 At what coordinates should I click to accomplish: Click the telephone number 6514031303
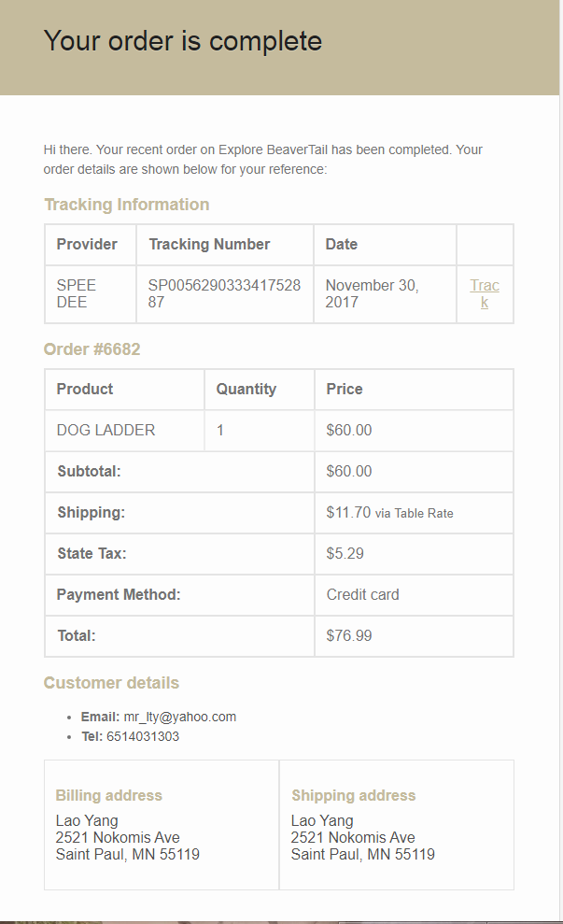click(143, 736)
